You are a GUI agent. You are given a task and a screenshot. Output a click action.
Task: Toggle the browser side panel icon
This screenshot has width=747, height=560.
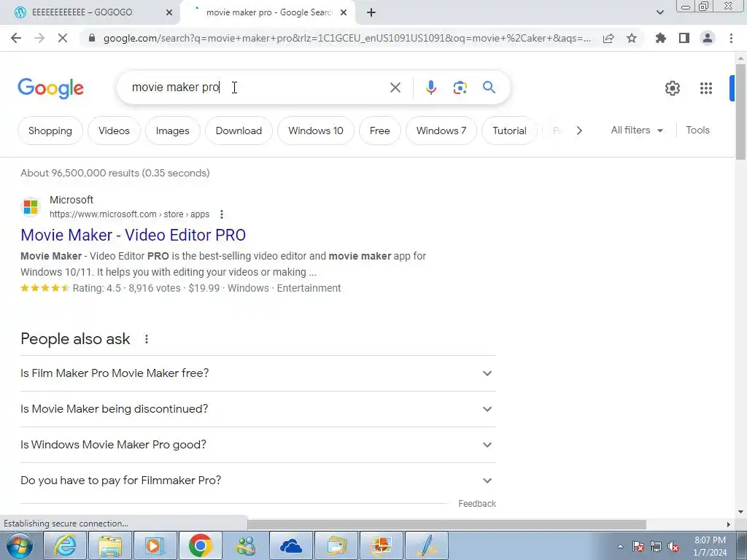(x=684, y=38)
